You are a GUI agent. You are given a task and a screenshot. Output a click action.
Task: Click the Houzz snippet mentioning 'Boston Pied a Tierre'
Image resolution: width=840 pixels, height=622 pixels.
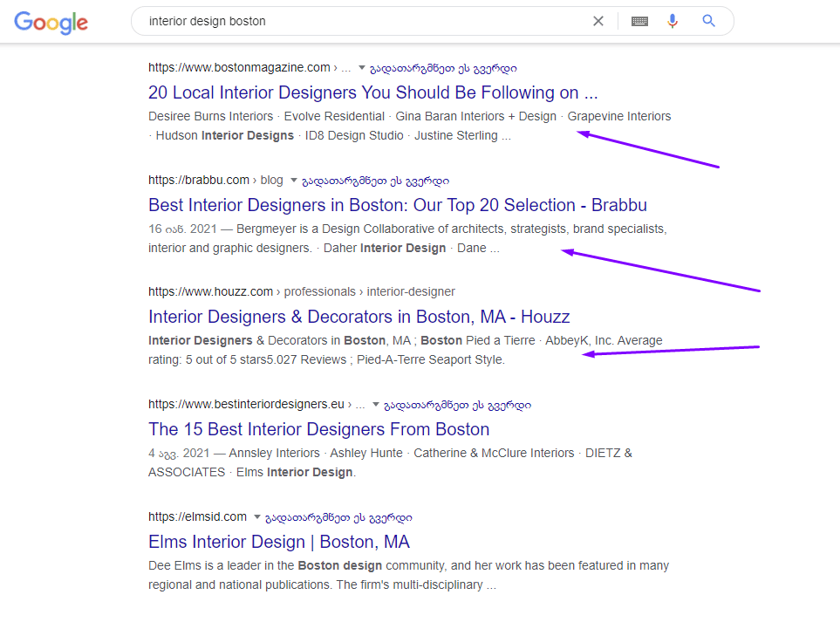405,350
